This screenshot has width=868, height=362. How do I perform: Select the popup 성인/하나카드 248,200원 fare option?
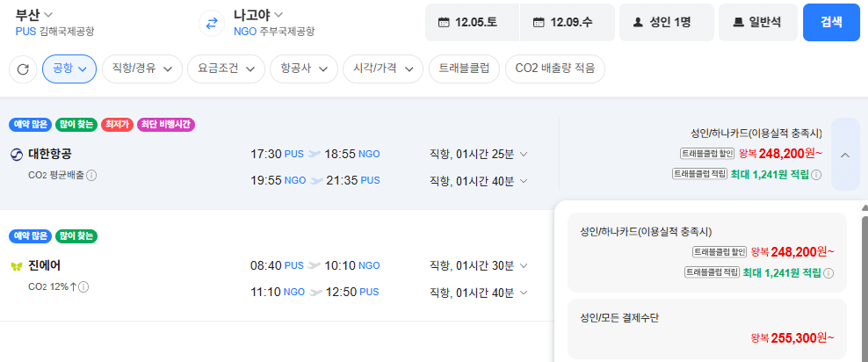[707, 252]
